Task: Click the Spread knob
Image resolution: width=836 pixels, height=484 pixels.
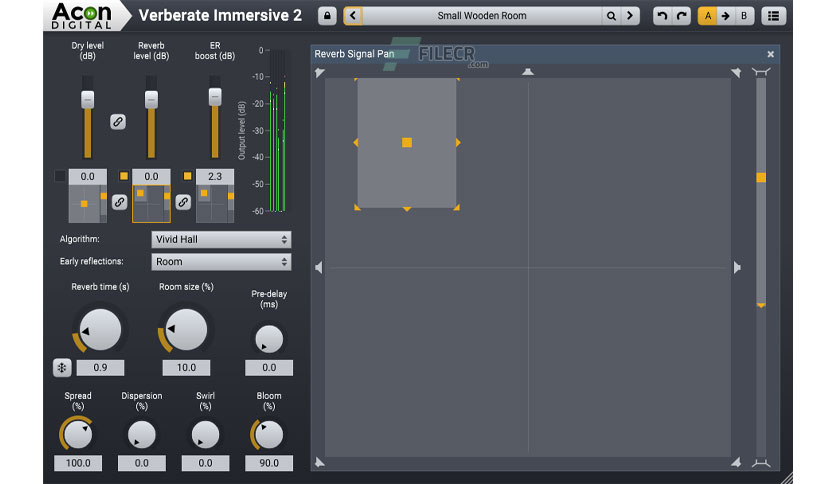Action: [x=78, y=434]
